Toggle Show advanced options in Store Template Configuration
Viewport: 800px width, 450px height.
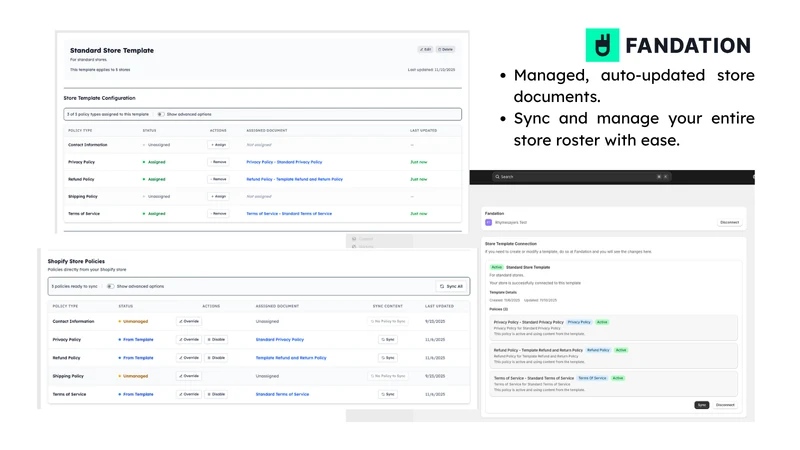[x=161, y=114]
